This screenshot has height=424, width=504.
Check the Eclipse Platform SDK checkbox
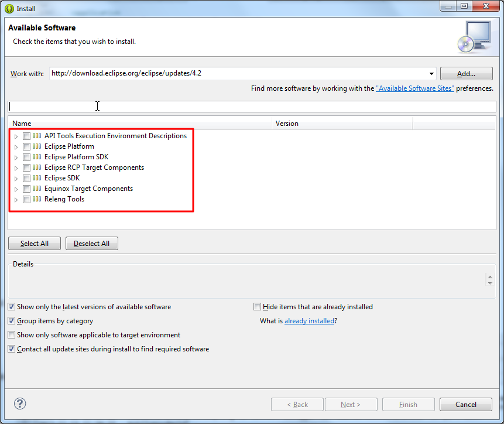click(27, 157)
